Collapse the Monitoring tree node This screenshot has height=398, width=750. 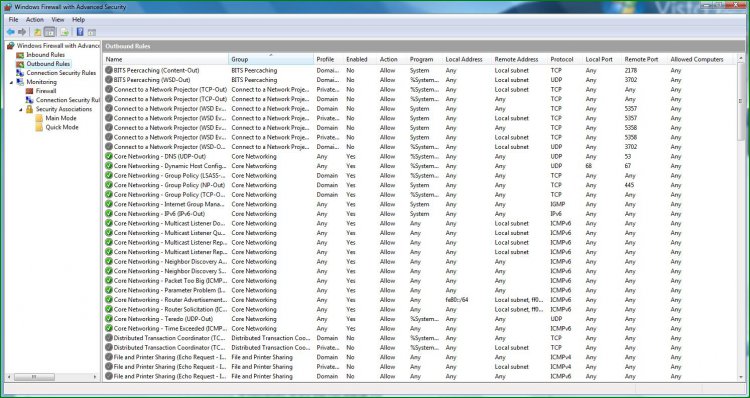tap(11, 82)
